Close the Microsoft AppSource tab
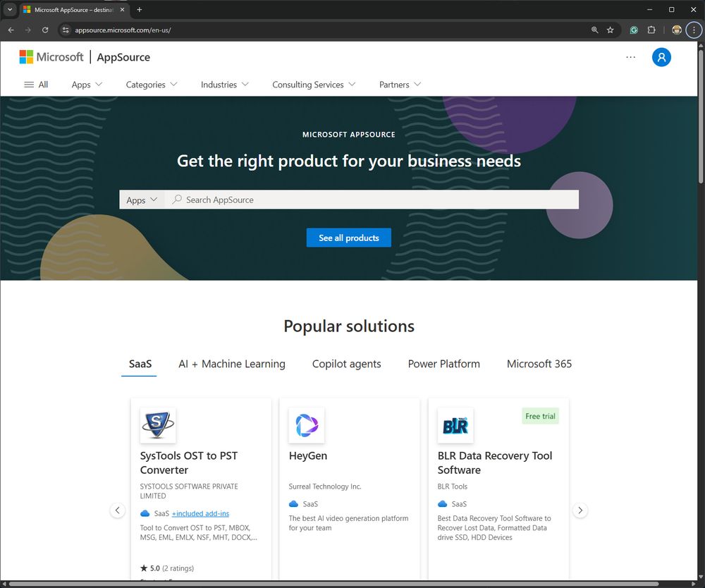The width and height of the screenshot is (705, 588). [122, 9]
